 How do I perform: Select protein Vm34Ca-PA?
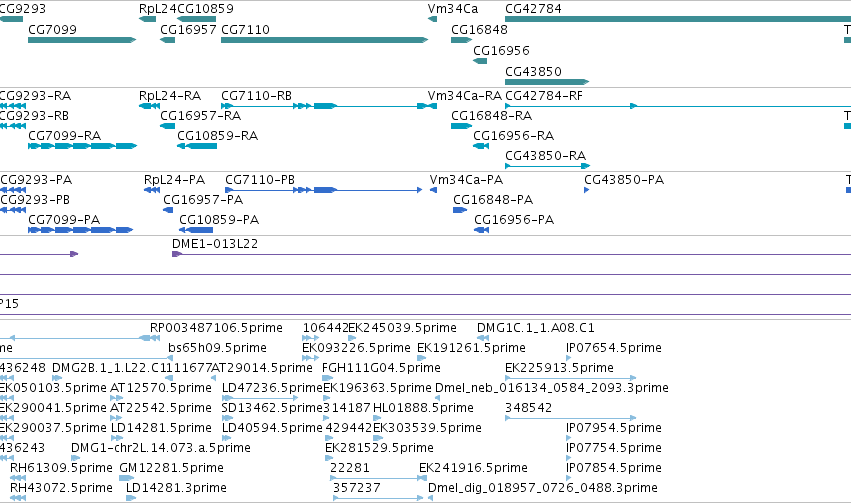[x=466, y=180]
